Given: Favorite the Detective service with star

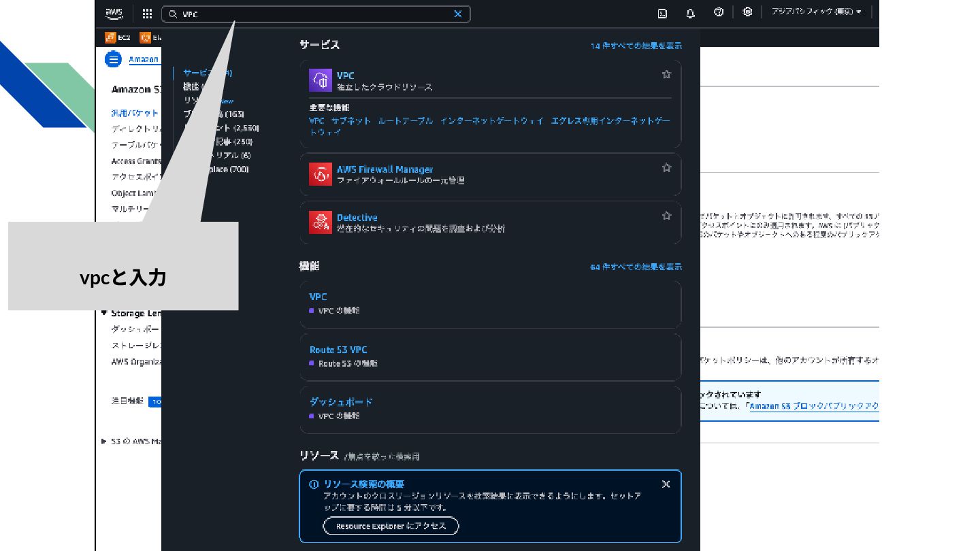Looking at the screenshot, I should pyautogui.click(x=666, y=216).
